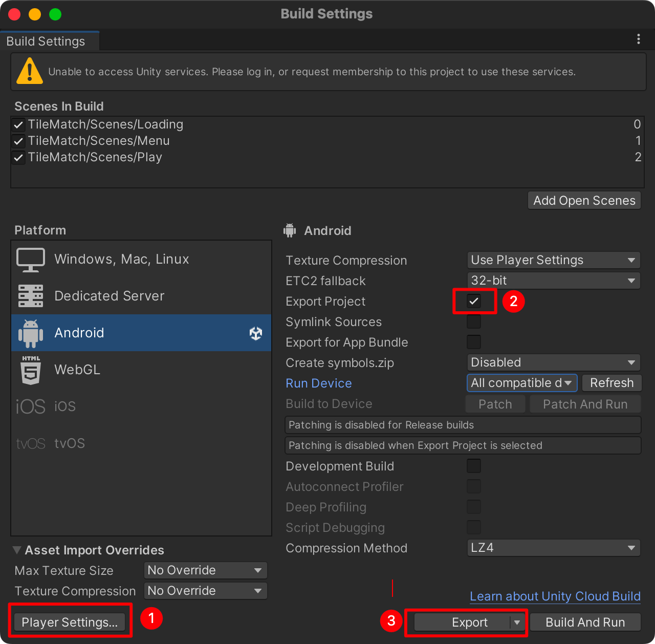Click the Dedicated Server rack icon

point(31,296)
